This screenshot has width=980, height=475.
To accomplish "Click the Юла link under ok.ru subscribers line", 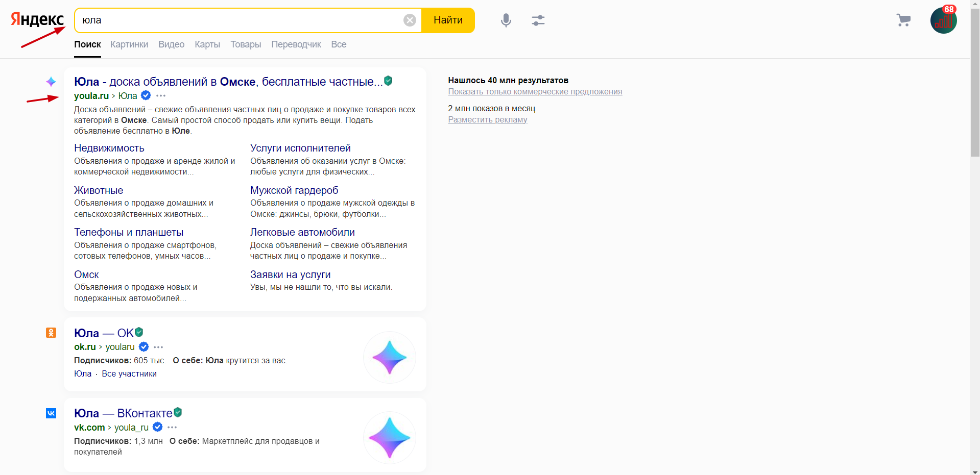I will coord(83,374).
